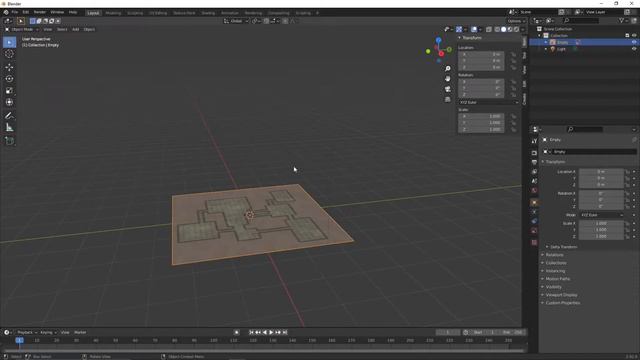Screen dimensions: 640x360
Task: Open the Output properties tab icon
Action: 534,162
